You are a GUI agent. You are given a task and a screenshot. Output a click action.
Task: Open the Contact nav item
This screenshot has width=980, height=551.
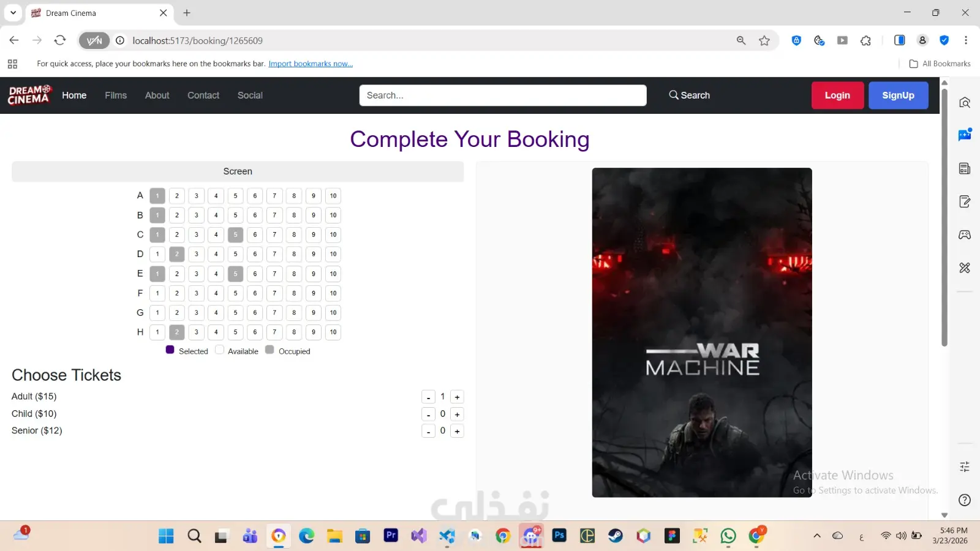pyautogui.click(x=203, y=96)
